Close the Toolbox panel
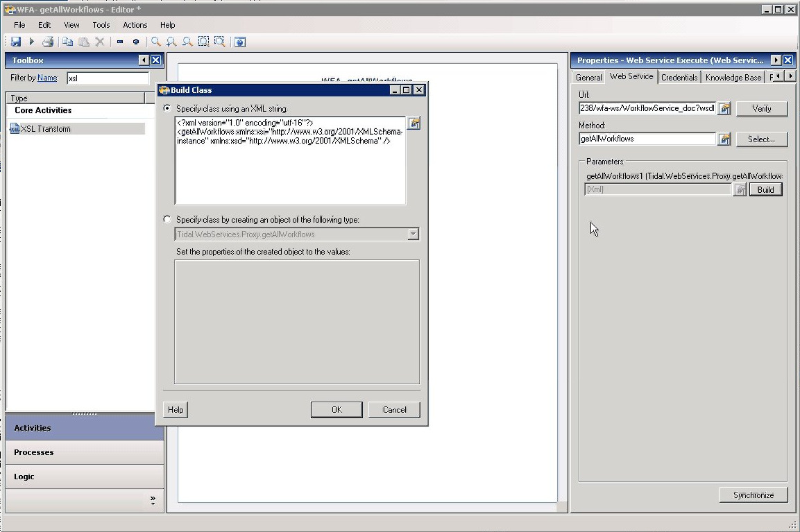 [156, 60]
